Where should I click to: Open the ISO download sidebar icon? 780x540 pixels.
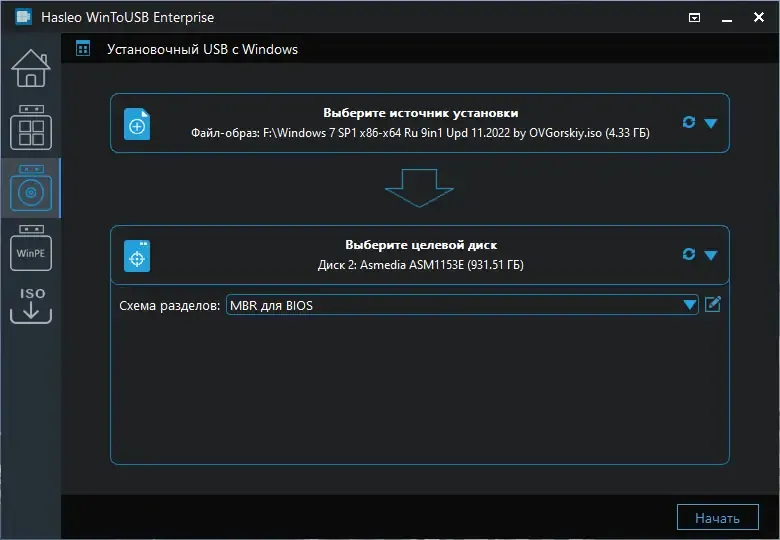31,305
